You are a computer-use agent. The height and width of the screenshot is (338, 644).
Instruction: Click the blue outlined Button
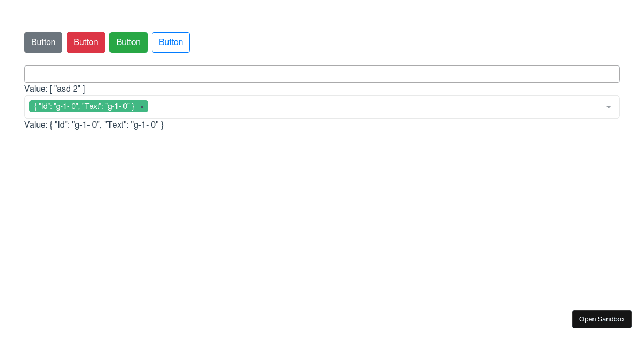(171, 42)
